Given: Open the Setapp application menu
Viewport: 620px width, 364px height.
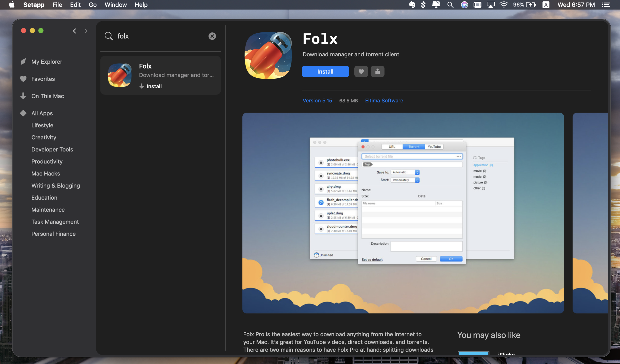Looking at the screenshot, I should tap(34, 5).
